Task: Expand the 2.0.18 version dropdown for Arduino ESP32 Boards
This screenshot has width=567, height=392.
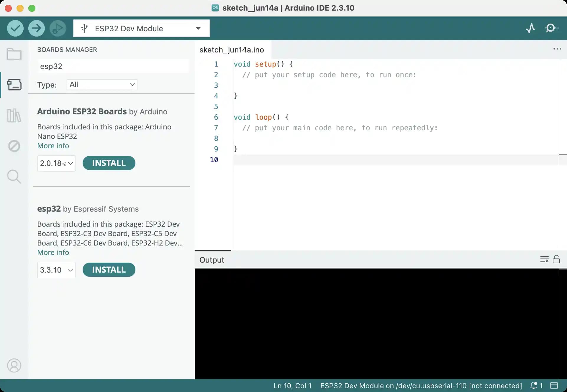Action: tap(56, 163)
